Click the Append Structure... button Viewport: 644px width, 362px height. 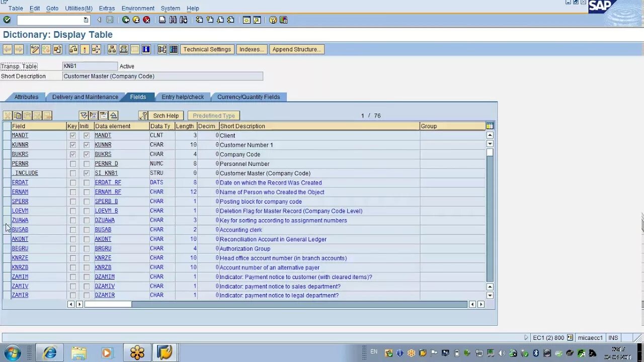tap(296, 49)
